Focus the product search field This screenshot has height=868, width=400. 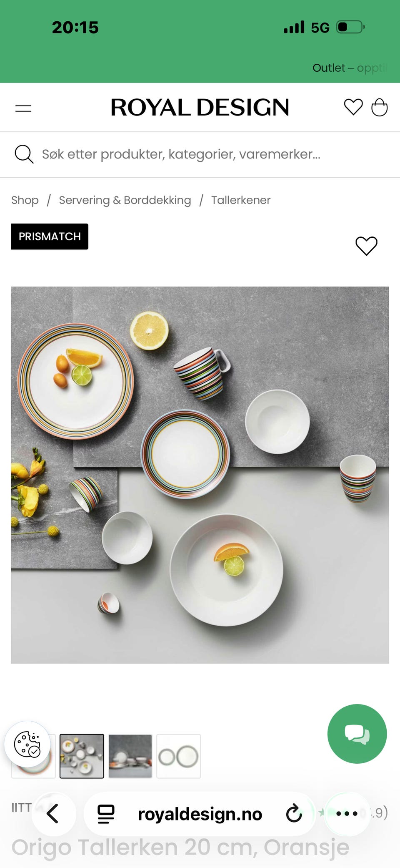tap(200, 154)
